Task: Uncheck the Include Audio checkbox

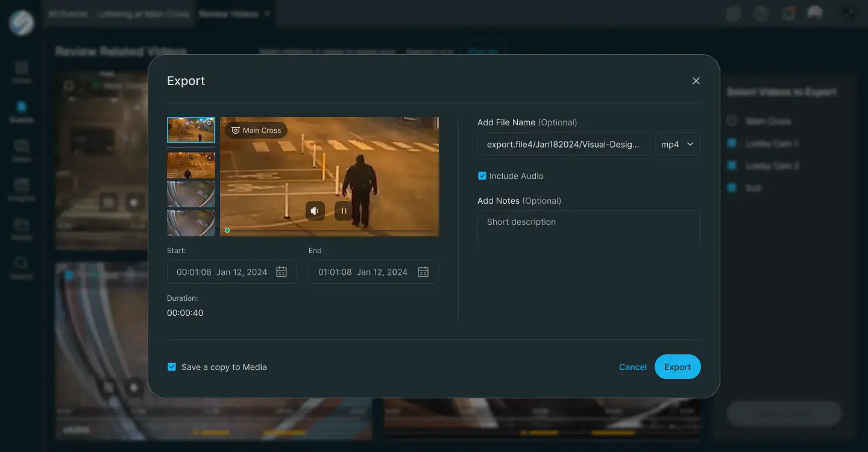Action: click(x=482, y=176)
